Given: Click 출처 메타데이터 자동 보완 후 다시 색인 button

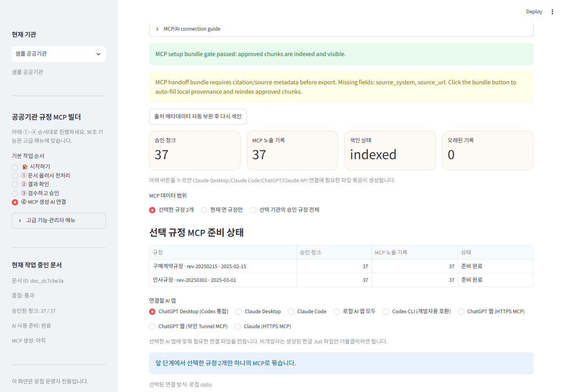Looking at the screenshot, I should pyautogui.click(x=198, y=116).
